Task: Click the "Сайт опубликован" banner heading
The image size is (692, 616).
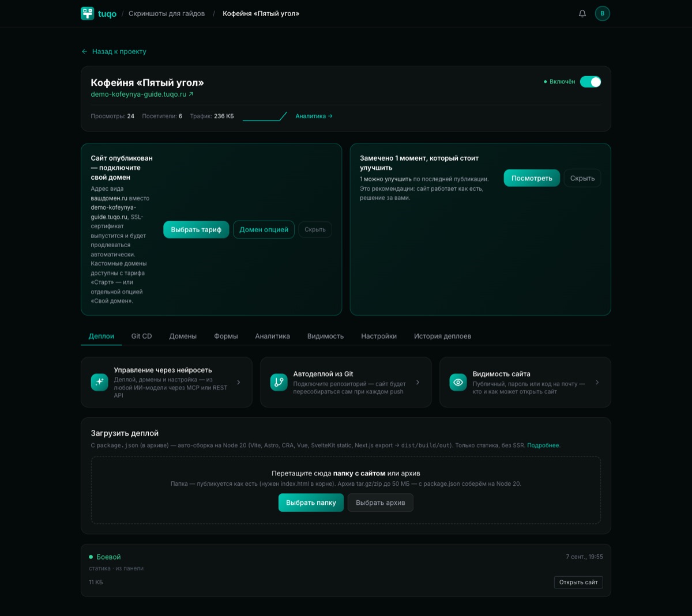Action: [x=122, y=168]
